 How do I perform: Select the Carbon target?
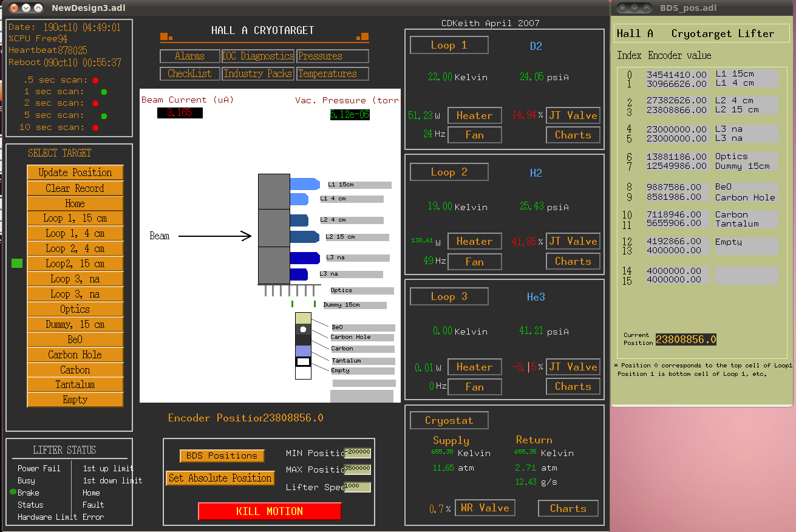pos(75,370)
